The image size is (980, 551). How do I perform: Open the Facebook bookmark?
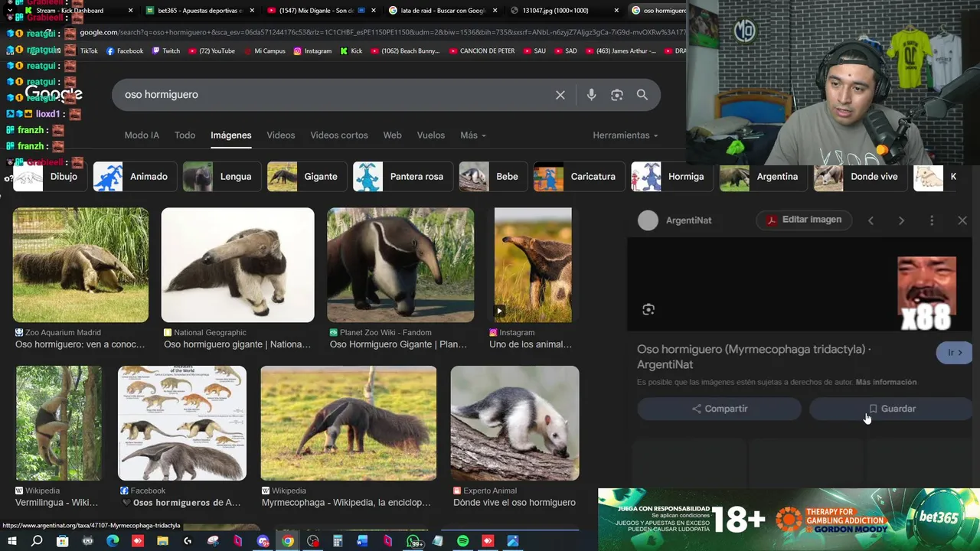point(125,51)
